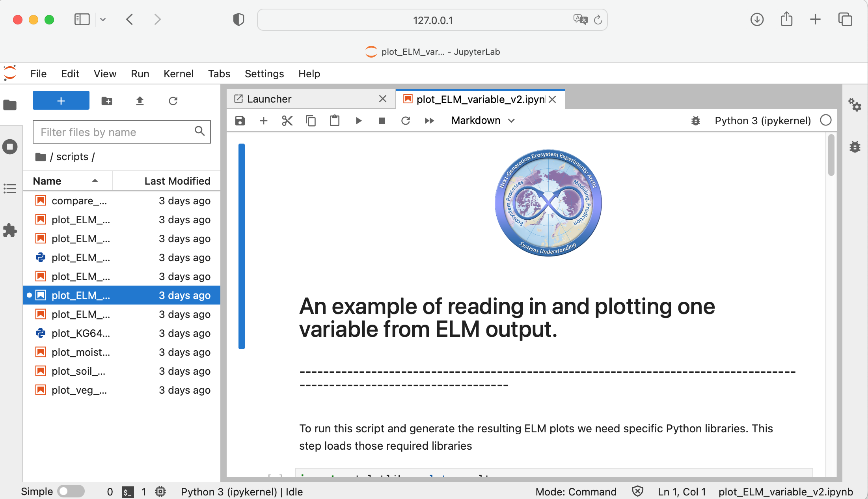Toggle Simple interface mode switch
The width and height of the screenshot is (868, 499).
point(71,492)
